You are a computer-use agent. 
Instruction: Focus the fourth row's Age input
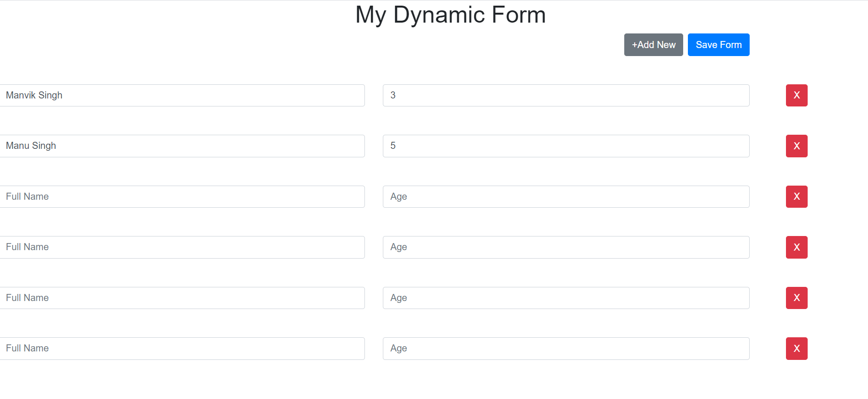tap(565, 247)
